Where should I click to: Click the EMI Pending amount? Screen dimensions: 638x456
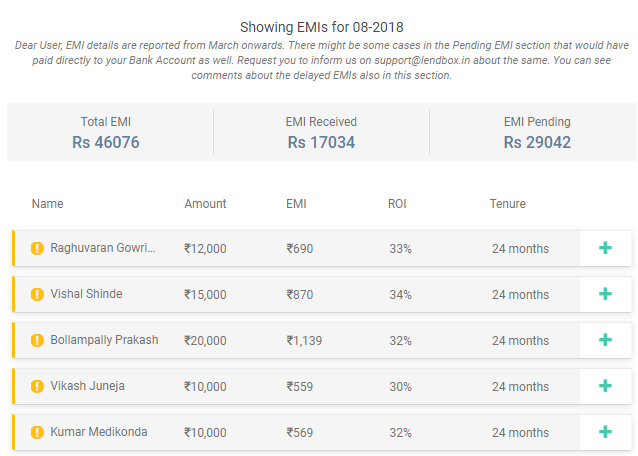537,143
